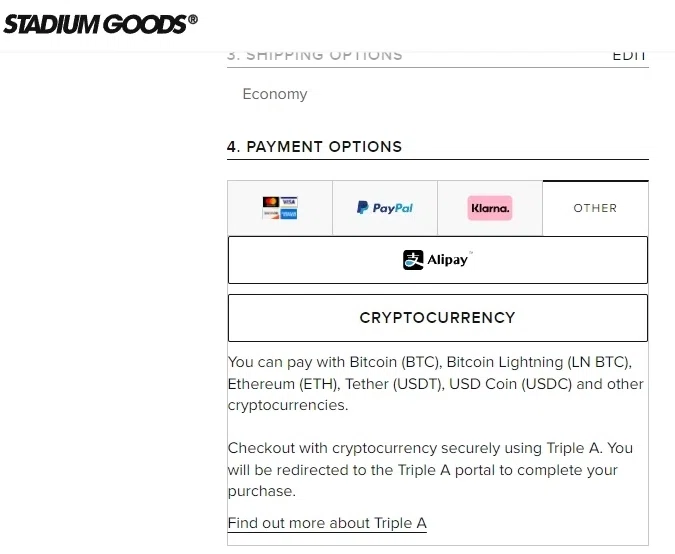The height and width of the screenshot is (554, 675).
Task: Open the credit card payment tab
Action: point(280,208)
